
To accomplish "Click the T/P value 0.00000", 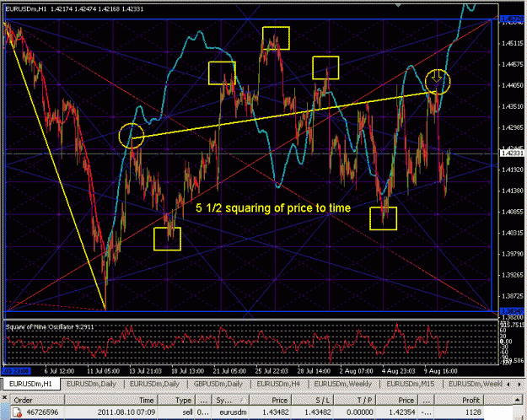I will [x=359, y=412].
